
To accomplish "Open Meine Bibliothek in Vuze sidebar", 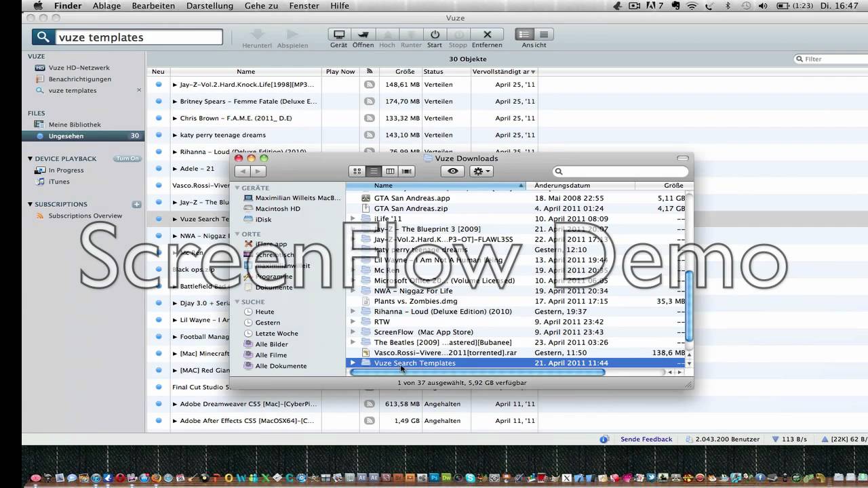I will click(x=75, y=125).
